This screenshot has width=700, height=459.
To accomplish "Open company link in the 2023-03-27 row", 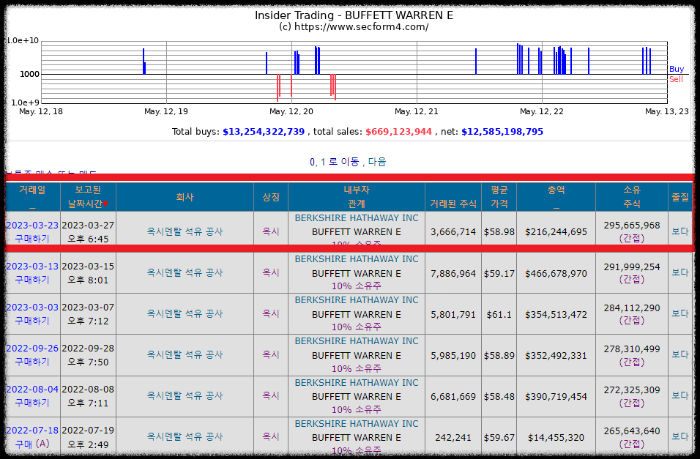I will [x=185, y=232].
